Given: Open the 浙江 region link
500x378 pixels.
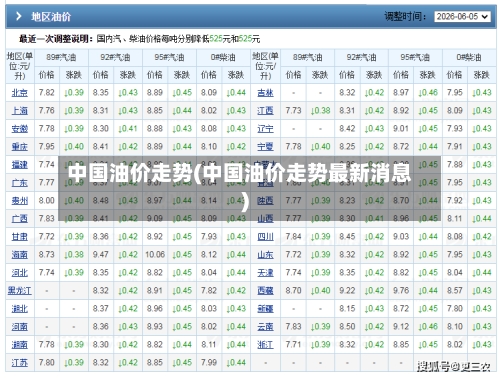Looking at the screenshot, I should pos(265,345).
